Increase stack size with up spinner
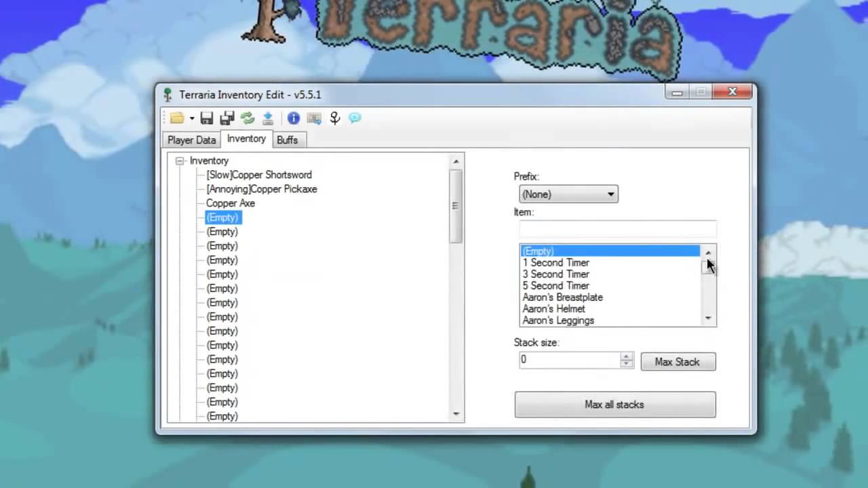 click(627, 357)
